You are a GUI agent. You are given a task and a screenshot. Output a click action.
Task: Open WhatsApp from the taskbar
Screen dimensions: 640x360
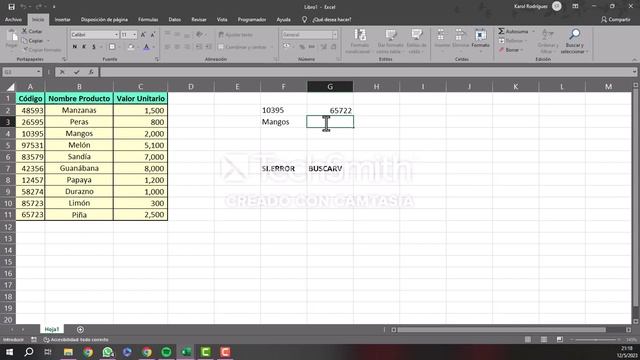pyautogui.click(x=107, y=351)
